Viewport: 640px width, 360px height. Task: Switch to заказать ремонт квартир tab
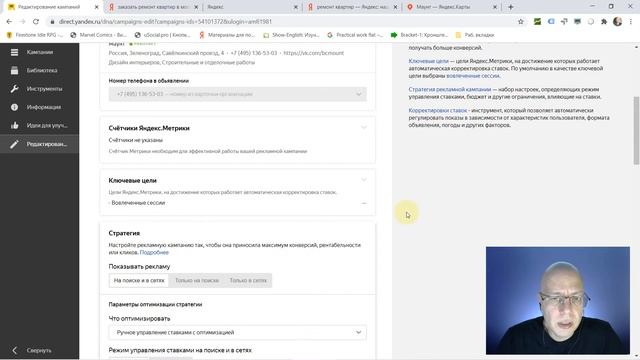point(152,7)
